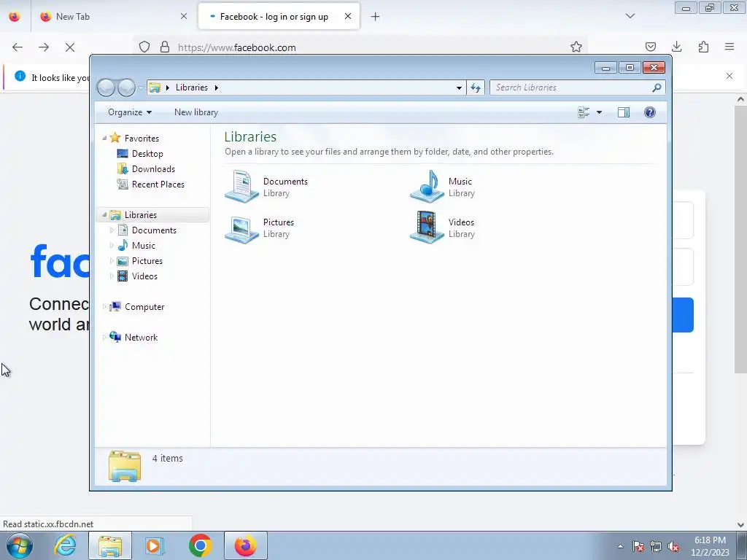Select Favorites in the navigation pane

click(x=142, y=138)
